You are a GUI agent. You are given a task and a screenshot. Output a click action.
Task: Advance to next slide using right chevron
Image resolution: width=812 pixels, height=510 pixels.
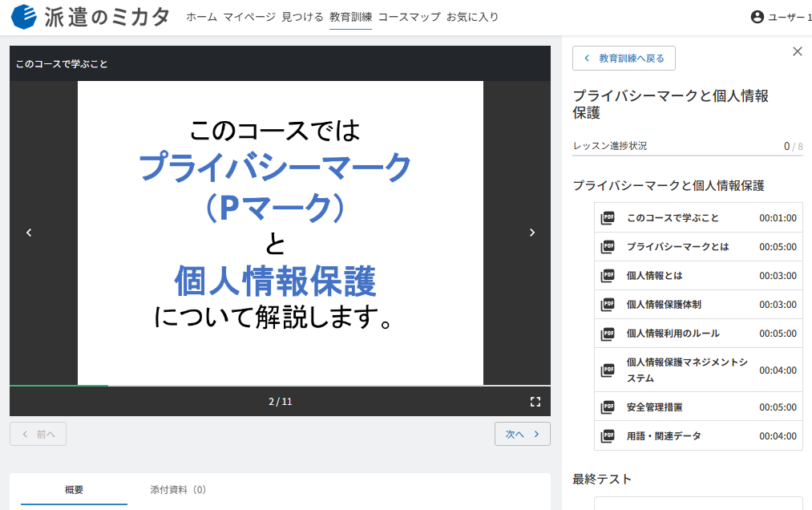pos(531,233)
